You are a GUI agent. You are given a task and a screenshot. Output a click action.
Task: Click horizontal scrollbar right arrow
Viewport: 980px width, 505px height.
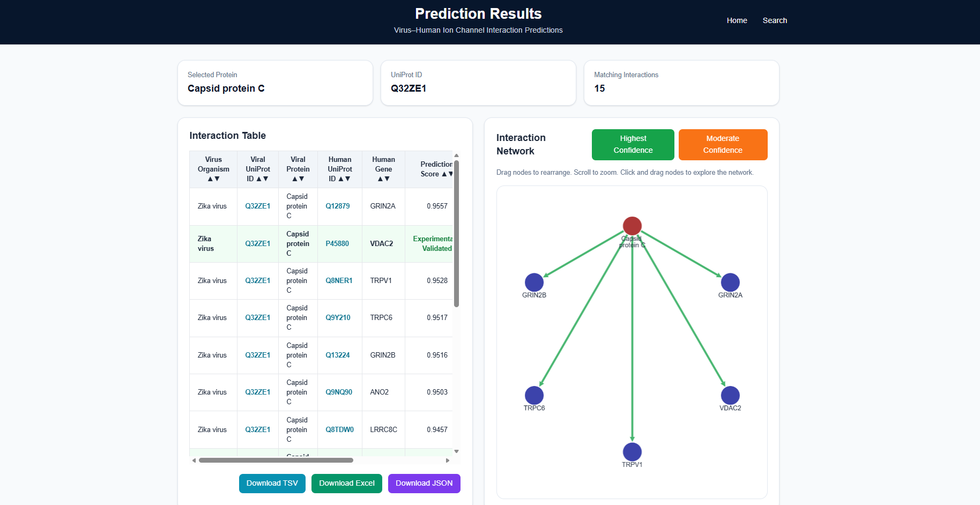click(x=448, y=461)
